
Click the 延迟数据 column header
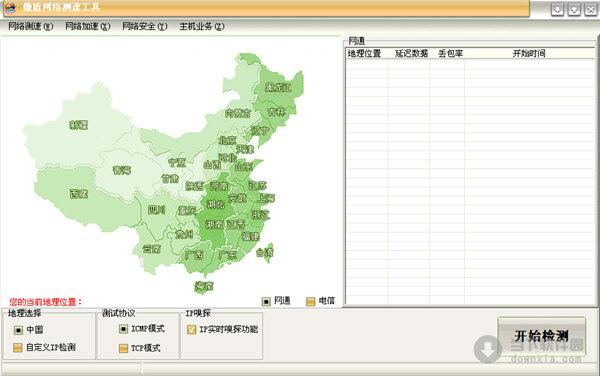point(411,54)
